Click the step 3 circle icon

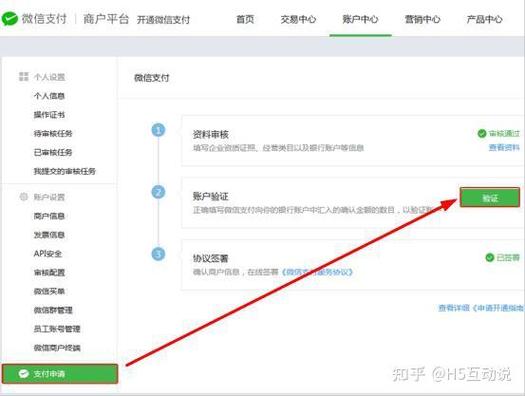(158, 254)
